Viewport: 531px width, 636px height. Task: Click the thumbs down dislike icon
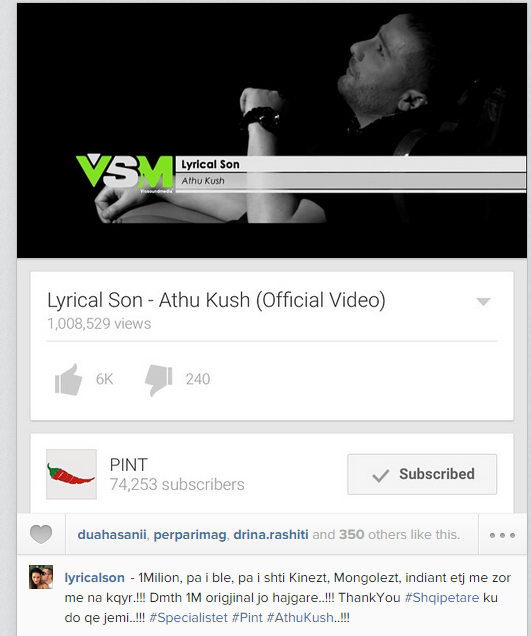click(159, 380)
